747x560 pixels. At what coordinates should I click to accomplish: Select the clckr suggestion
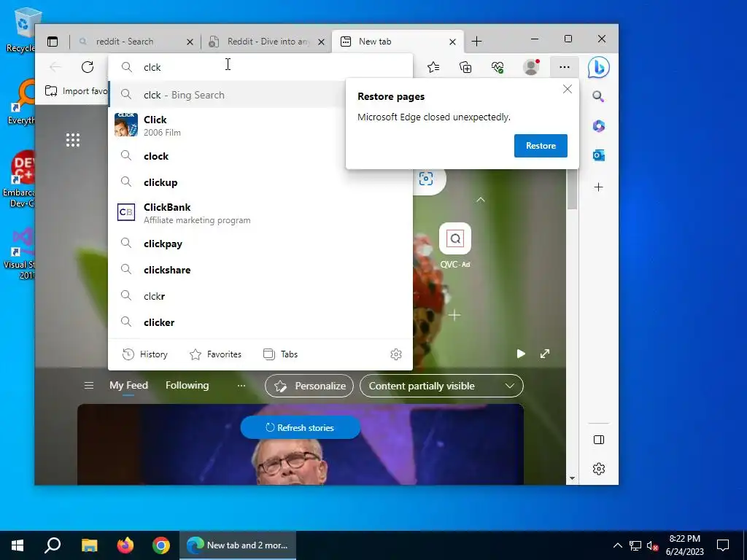(x=260, y=296)
